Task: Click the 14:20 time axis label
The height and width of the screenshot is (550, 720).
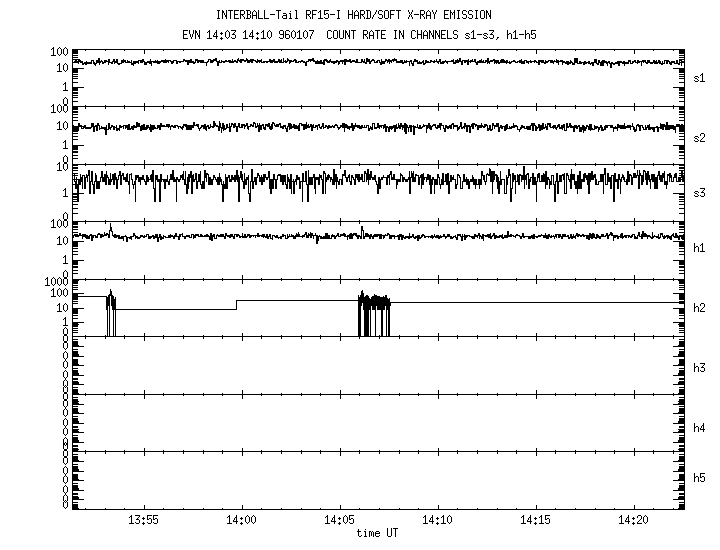Action: coord(633,521)
